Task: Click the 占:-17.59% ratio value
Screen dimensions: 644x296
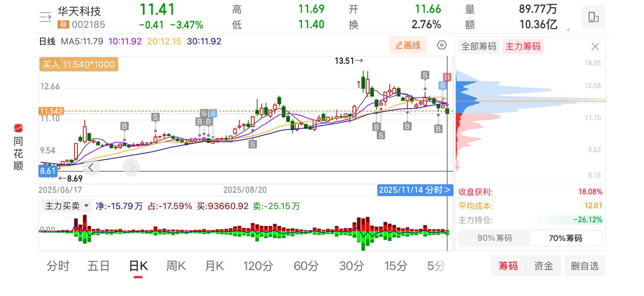Action: pos(170,206)
